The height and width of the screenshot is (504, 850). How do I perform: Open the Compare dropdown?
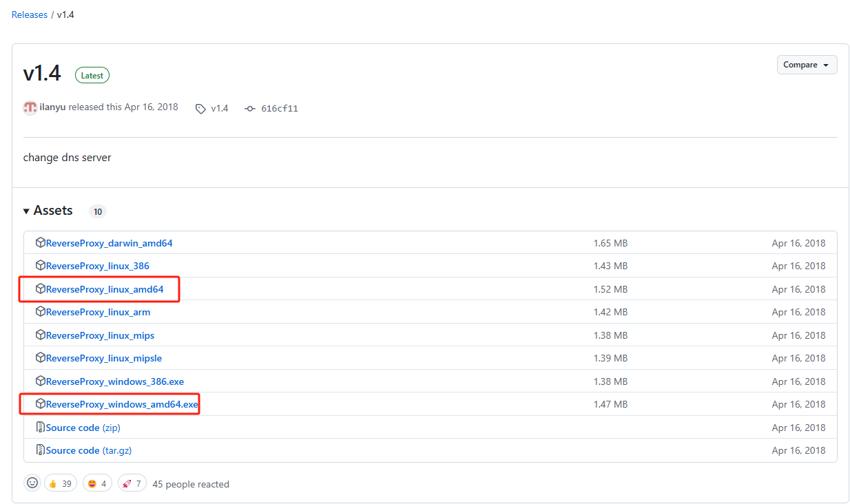(x=807, y=65)
